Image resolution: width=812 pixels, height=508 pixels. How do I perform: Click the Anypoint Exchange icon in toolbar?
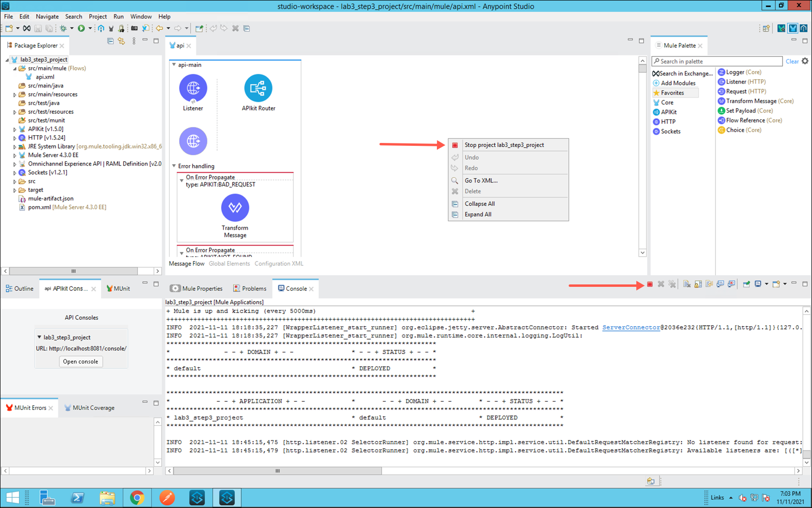pyautogui.click(x=27, y=28)
